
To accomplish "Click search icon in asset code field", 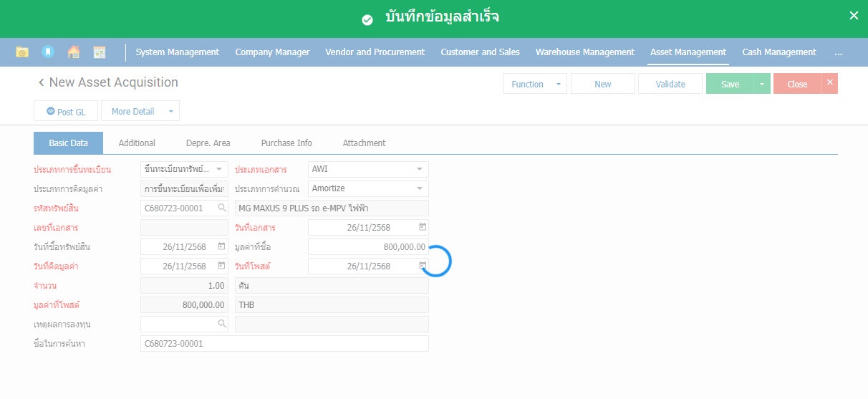I will click(221, 208).
